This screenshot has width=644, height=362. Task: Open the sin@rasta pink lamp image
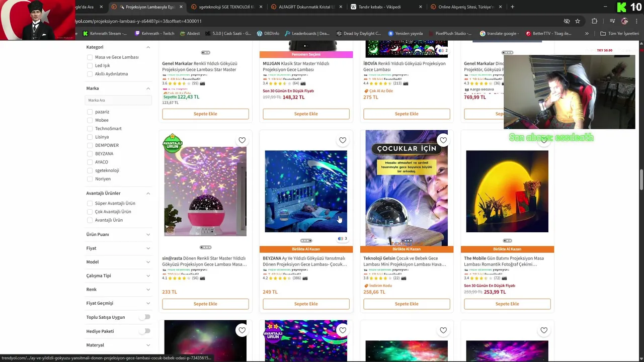tap(205, 191)
